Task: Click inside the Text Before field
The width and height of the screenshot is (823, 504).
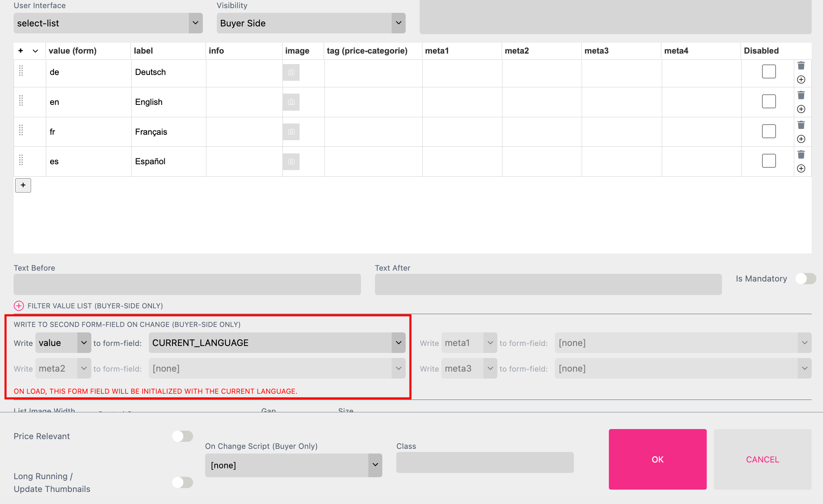Action: [187, 284]
